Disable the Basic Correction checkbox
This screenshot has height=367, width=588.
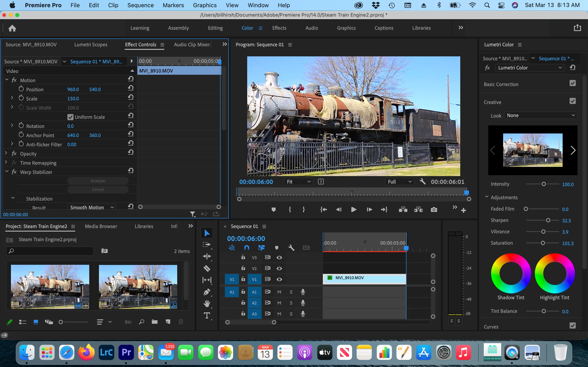click(x=572, y=83)
